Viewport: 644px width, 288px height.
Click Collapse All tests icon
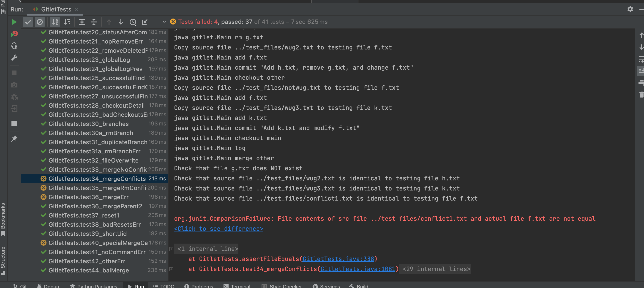pyautogui.click(x=94, y=22)
